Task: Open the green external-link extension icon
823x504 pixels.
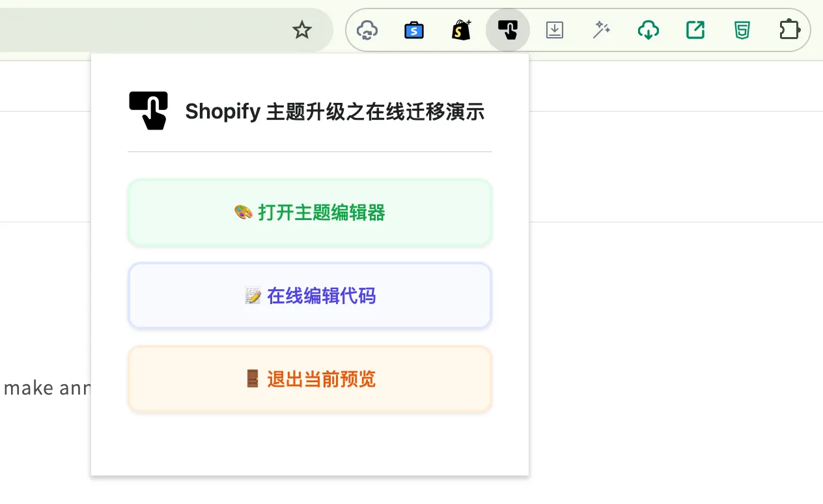Action: pyautogui.click(x=695, y=30)
